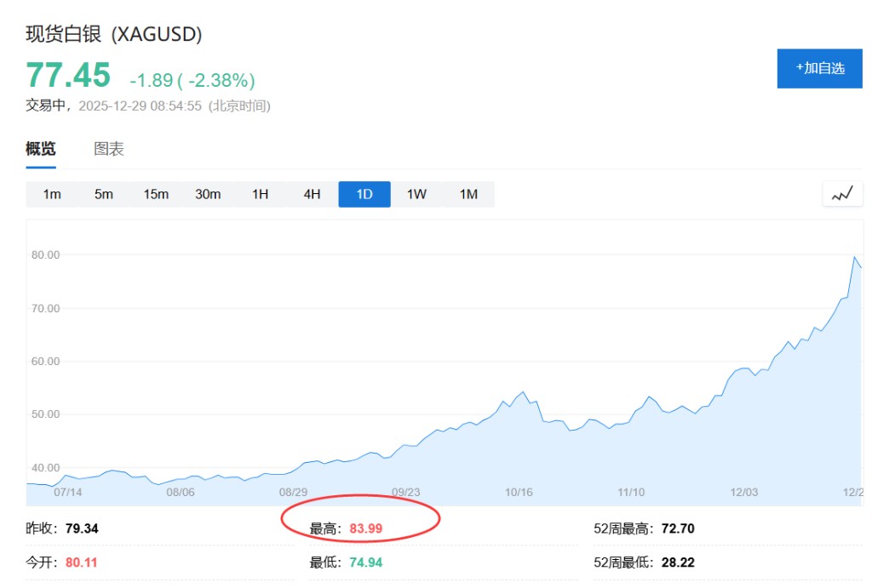872x588 pixels.
Task: Switch chart to 1M monthly
Action: point(468,194)
